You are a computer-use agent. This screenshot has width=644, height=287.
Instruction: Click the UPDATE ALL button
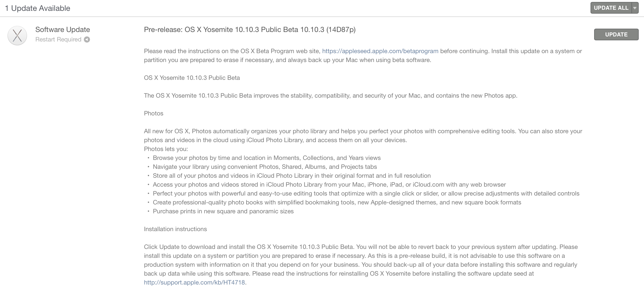611,8
